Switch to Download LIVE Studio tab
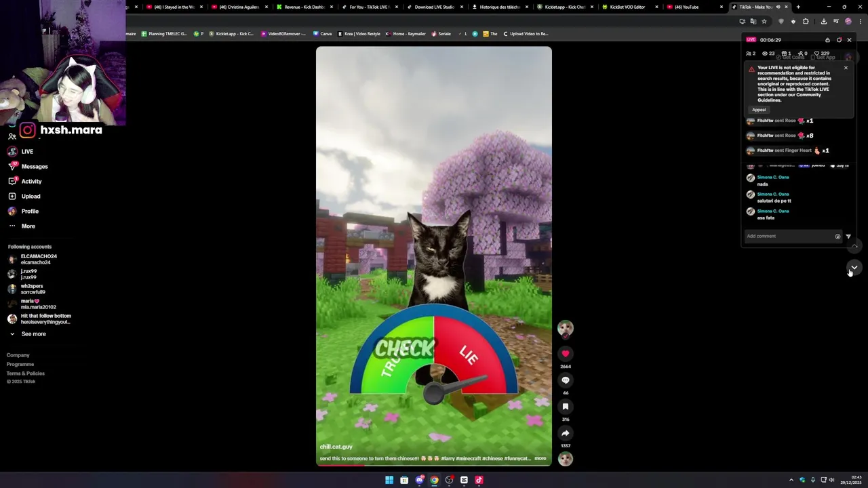This screenshot has width=868, height=488. point(435,7)
